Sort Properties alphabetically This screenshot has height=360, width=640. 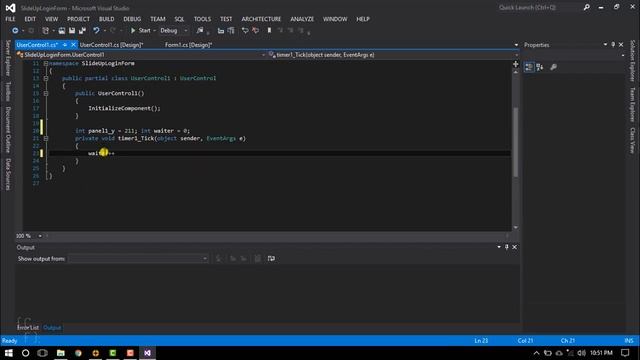click(x=540, y=67)
